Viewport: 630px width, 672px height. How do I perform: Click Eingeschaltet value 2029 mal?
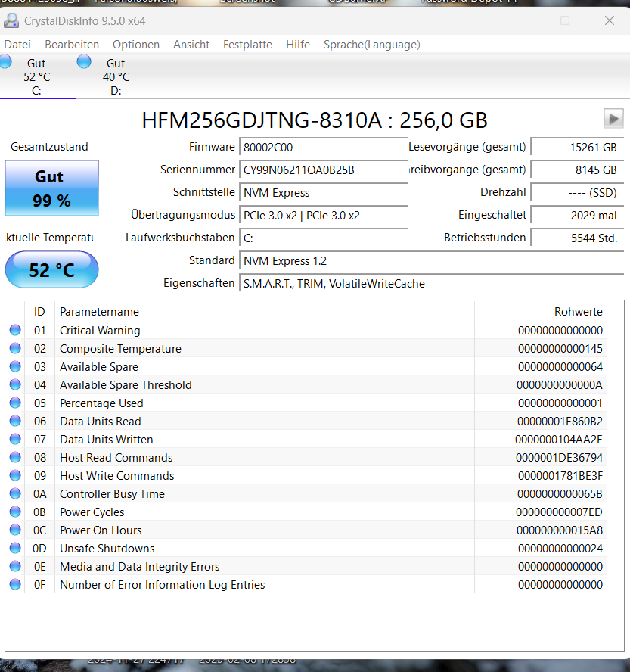coord(577,215)
